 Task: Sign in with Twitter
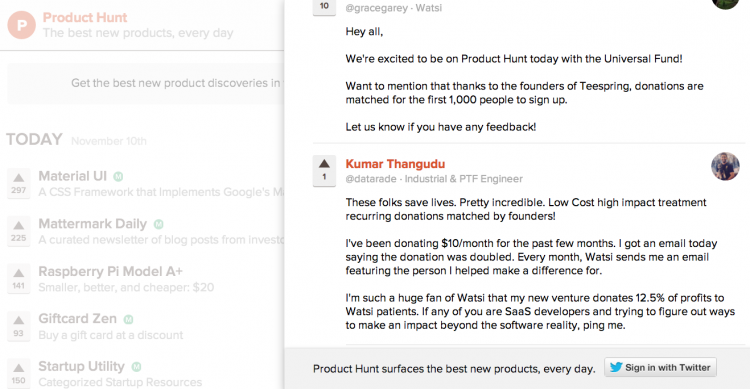[x=660, y=367]
